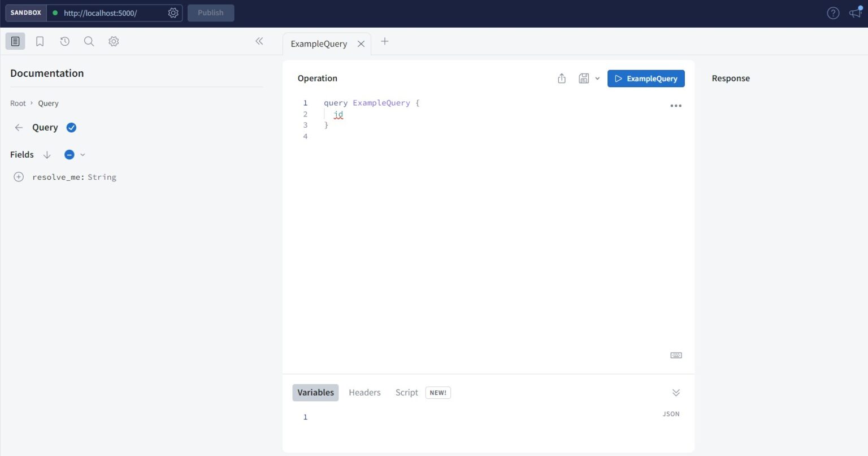Toggle the field sort order arrow
The image size is (868, 456).
[47, 154]
